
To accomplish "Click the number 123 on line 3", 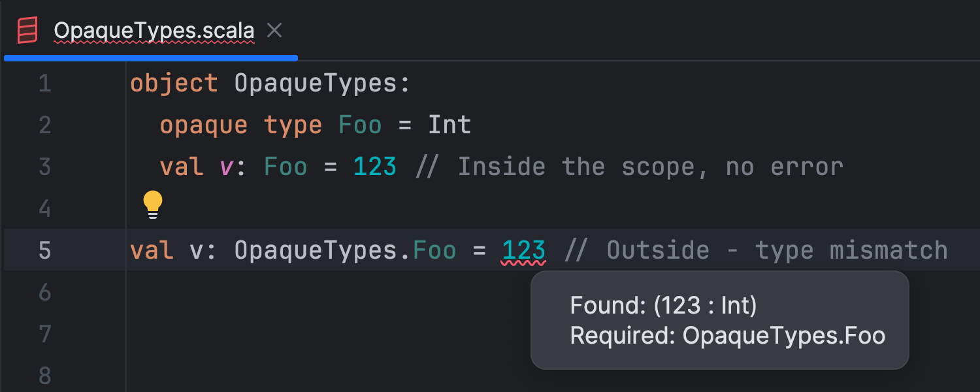I will coord(375,167).
